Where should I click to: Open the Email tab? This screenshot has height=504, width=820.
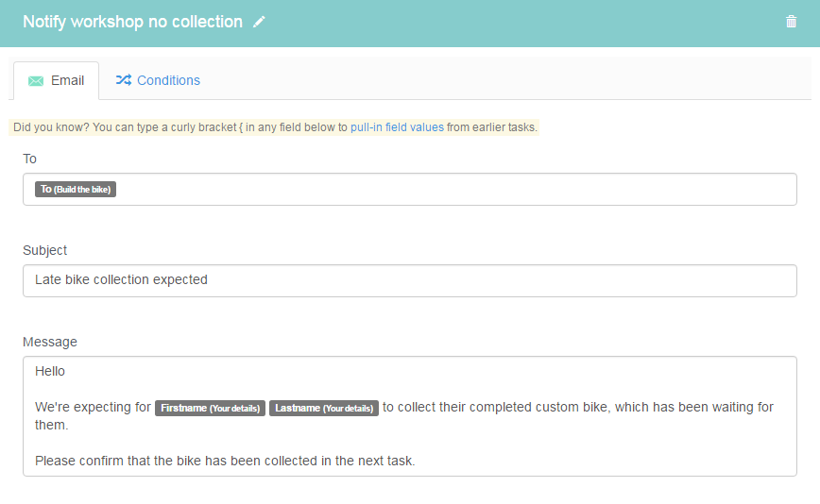click(x=56, y=80)
